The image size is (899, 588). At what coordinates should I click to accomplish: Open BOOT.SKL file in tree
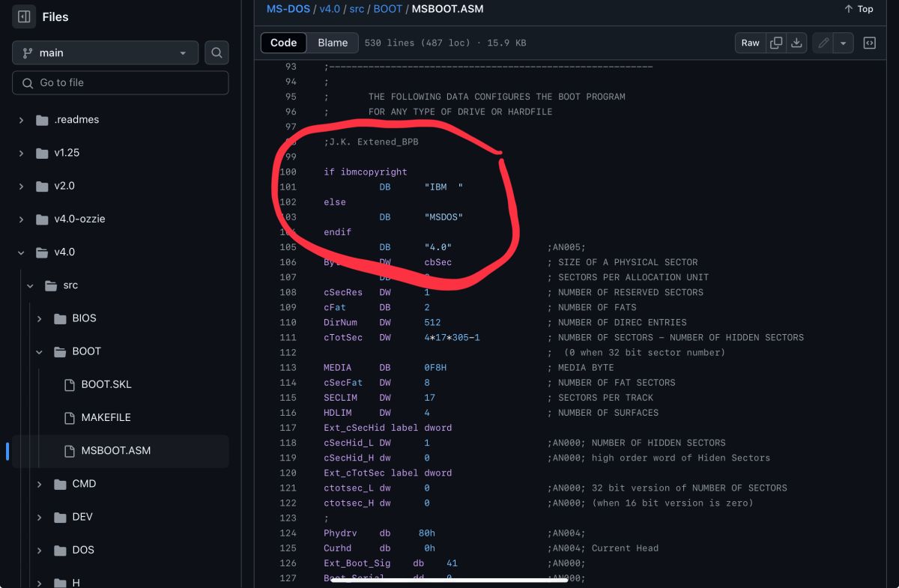click(106, 384)
